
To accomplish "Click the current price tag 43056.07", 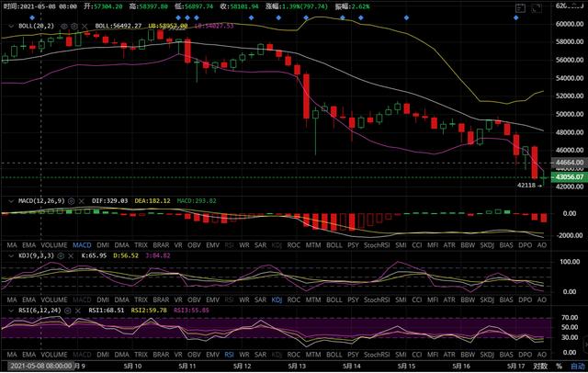I will (569, 177).
